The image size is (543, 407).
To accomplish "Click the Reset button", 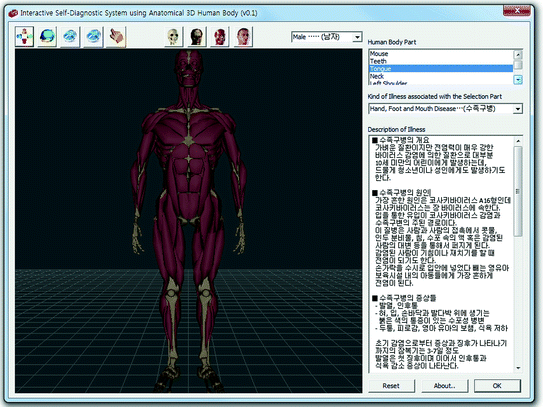I will (391, 386).
